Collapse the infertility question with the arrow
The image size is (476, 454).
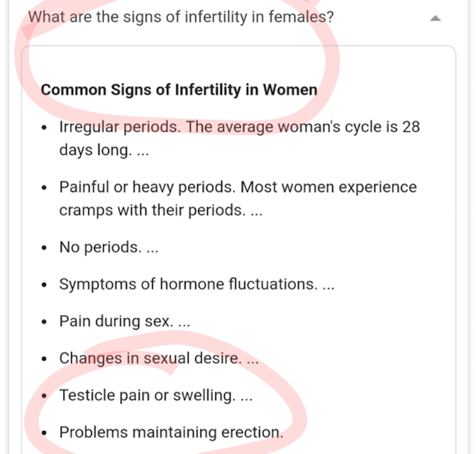tap(435, 18)
